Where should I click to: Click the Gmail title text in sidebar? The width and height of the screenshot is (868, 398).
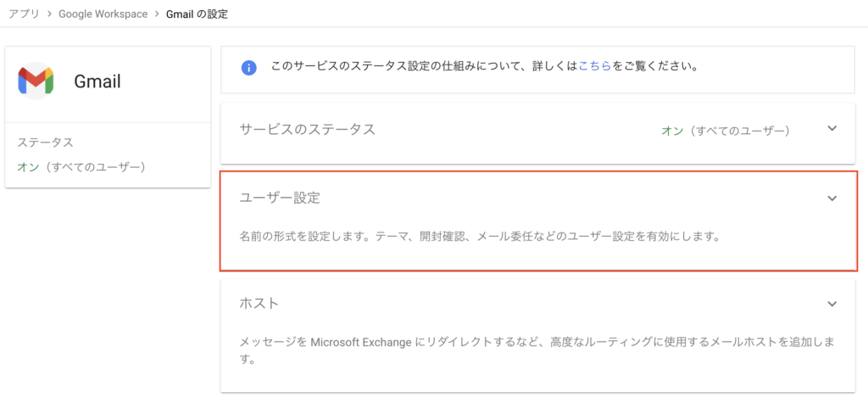97,82
